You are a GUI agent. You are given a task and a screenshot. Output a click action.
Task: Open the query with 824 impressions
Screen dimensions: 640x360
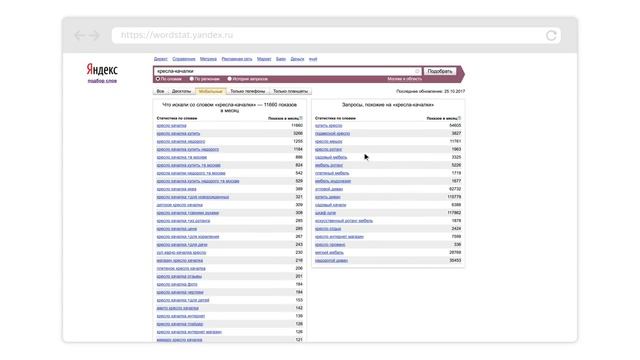tap(189, 165)
